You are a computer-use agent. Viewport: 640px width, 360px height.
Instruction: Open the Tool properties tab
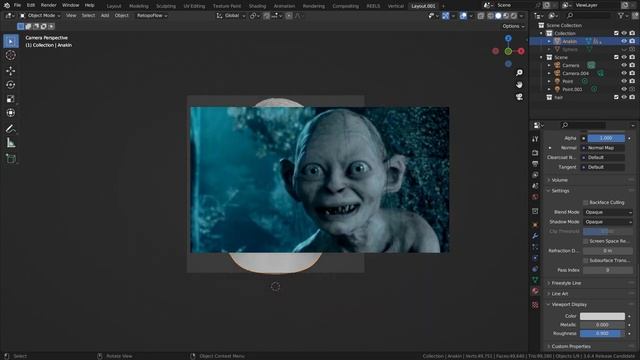(535, 139)
